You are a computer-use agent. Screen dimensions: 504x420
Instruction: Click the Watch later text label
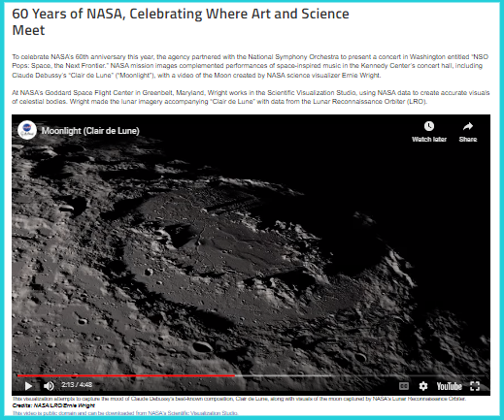tap(429, 140)
